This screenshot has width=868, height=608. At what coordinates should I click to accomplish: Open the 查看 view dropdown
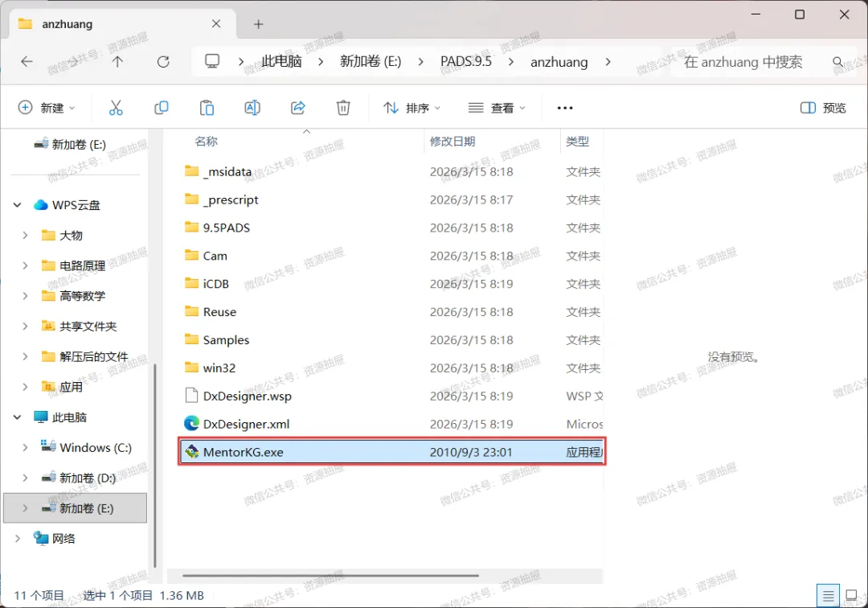click(497, 108)
